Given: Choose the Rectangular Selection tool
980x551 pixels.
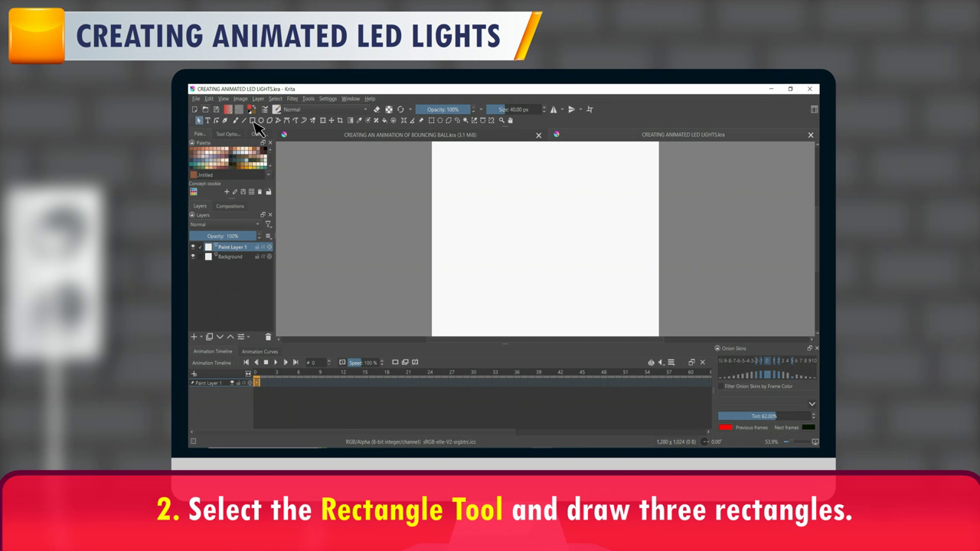Looking at the screenshot, I should 432,120.
